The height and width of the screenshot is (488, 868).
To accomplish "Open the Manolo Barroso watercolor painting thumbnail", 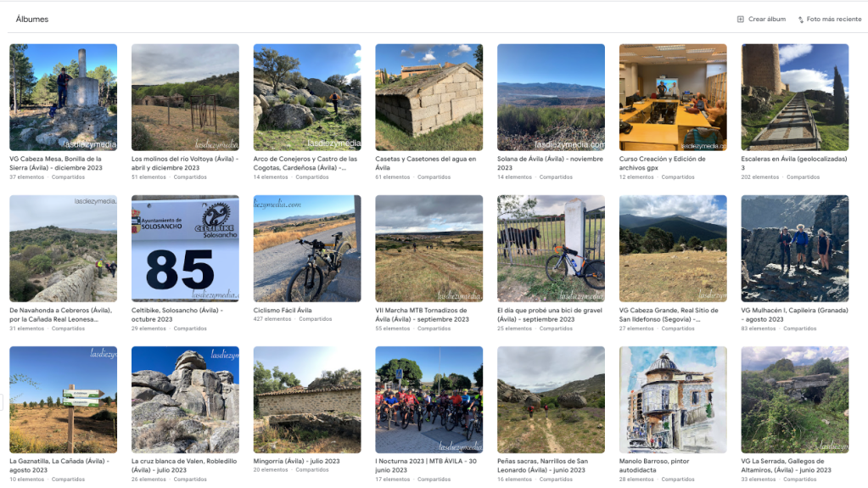I will click(673, 400).
